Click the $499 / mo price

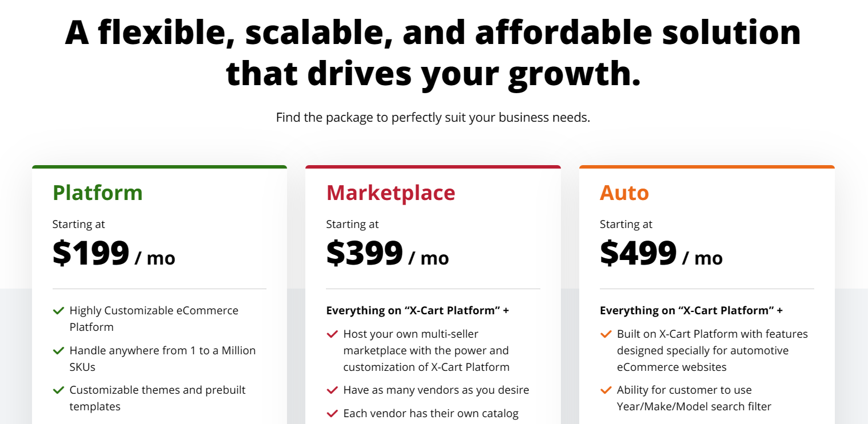661,254
